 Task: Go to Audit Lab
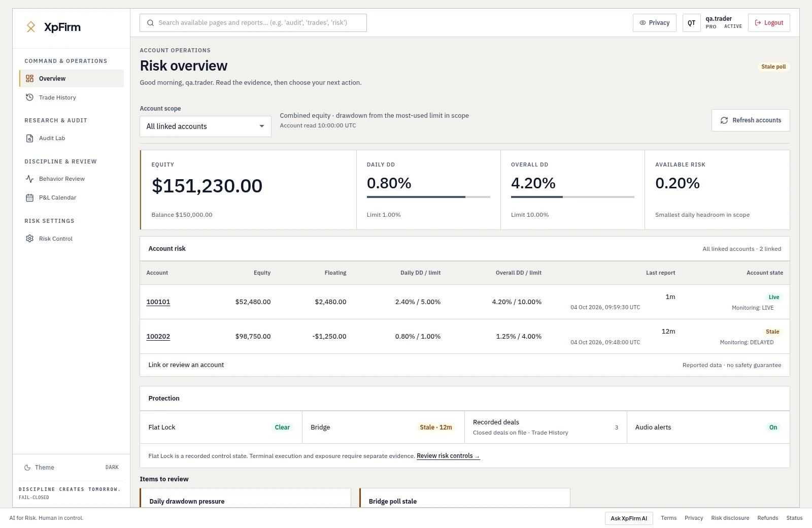pyautogui.click(x=72, y=138)
